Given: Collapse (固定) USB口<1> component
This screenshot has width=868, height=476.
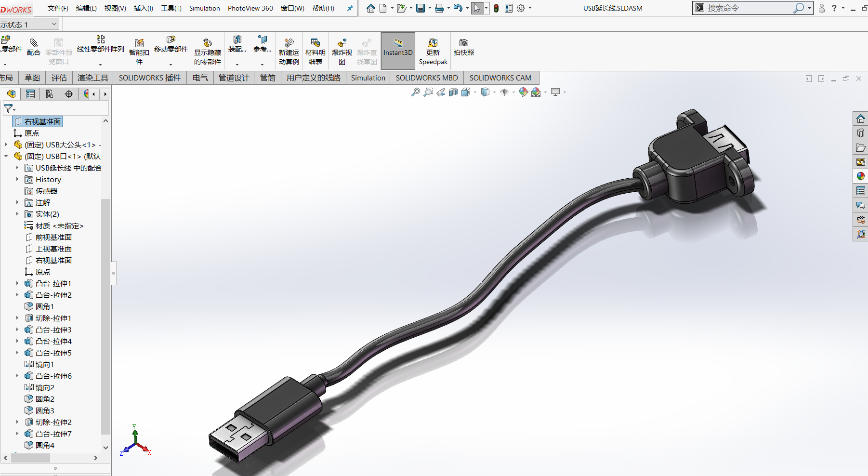Looking at the screenshot, I should pos(6,156).
